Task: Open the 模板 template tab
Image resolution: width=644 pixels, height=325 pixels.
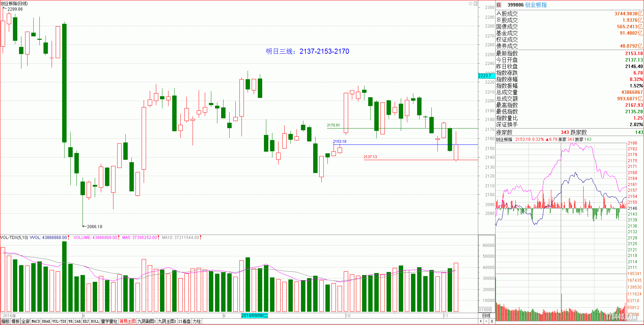Action: click(x=16, y=321)
